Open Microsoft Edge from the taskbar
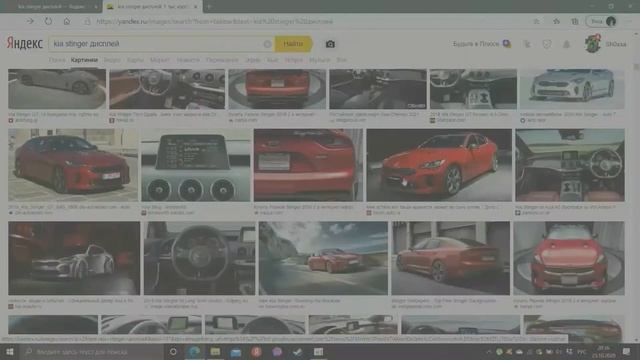The width and height of the screenshot is (640, 360). 194,352
